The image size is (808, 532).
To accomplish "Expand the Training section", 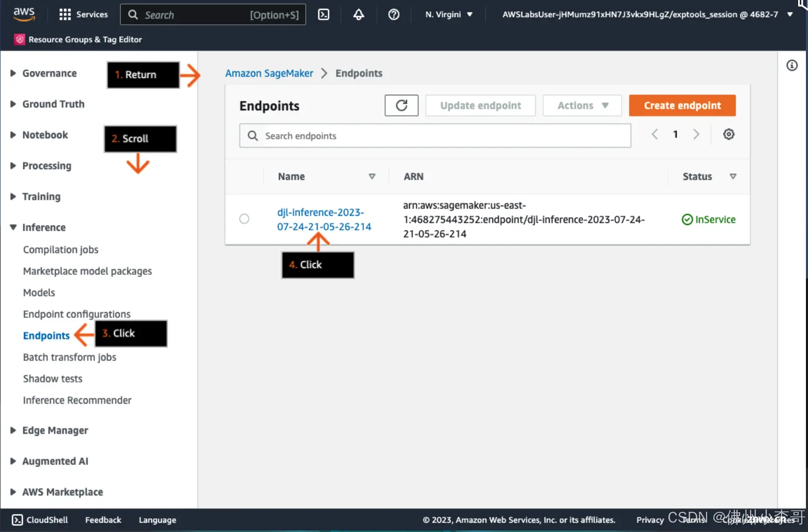I will tap(13, 197).
